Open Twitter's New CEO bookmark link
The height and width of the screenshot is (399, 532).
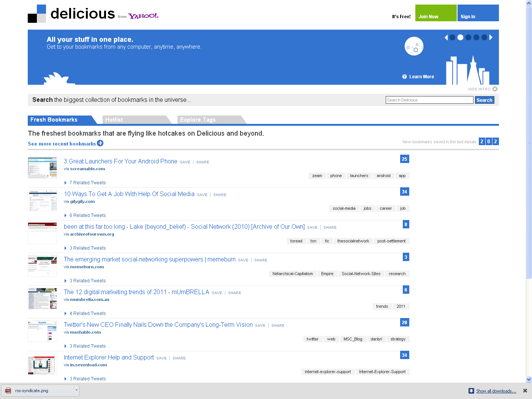coord(158,325)
